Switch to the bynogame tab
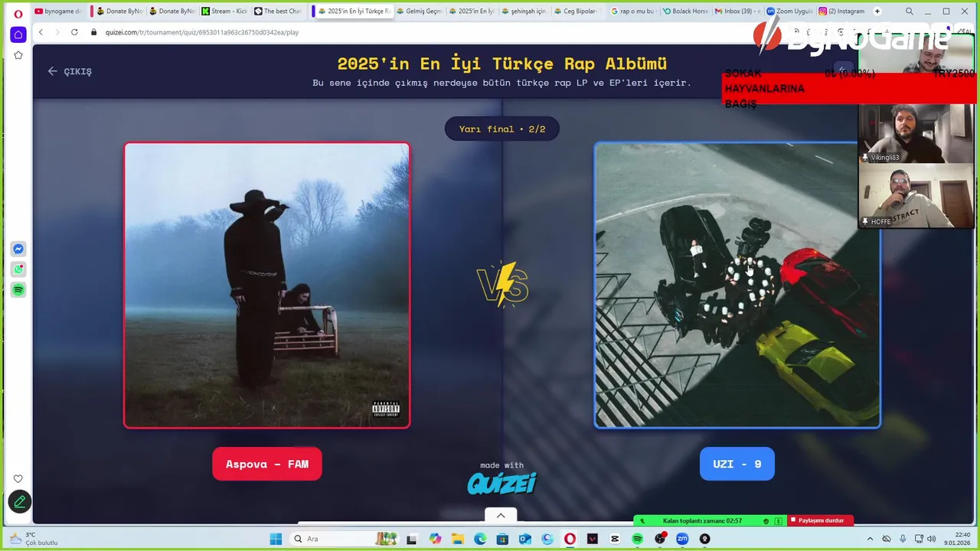Screen dimensions: 980x551 [58, 11]
